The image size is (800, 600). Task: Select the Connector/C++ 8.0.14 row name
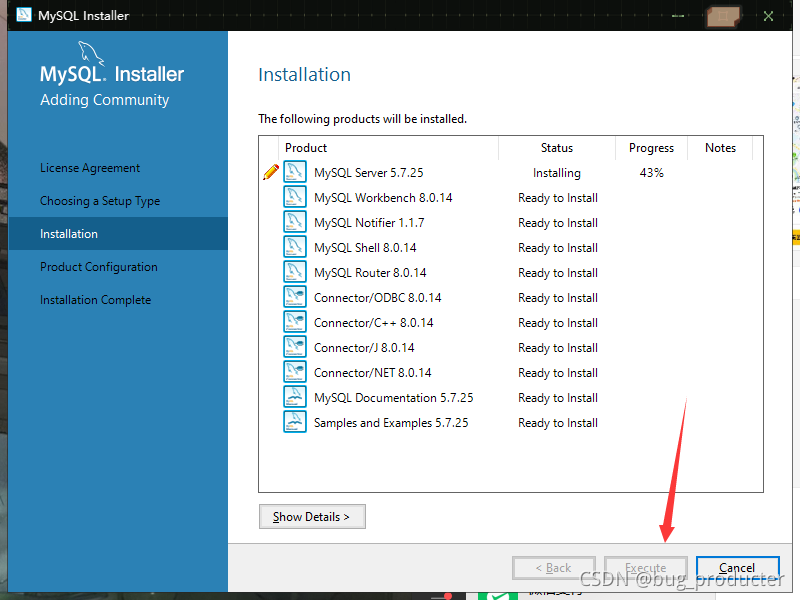(373, 323)
